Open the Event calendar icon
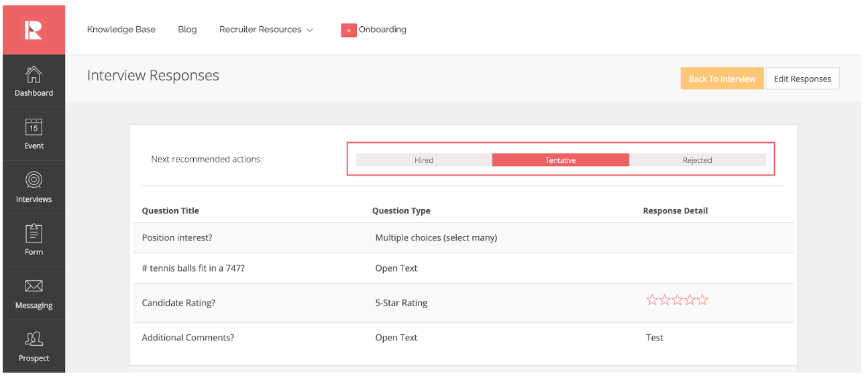Image resolution: width=868 pixels, height=378 pixels. click(x=34, y=127)
